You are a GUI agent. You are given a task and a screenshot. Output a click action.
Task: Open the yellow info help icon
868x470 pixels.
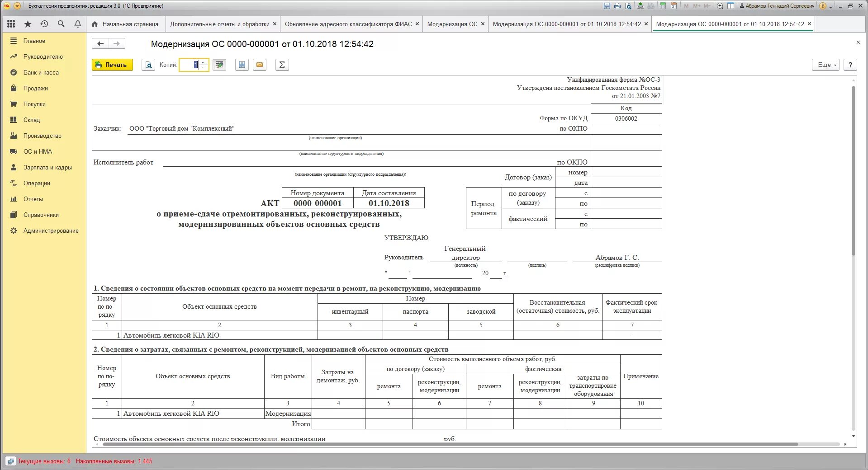tap(823, 6)
